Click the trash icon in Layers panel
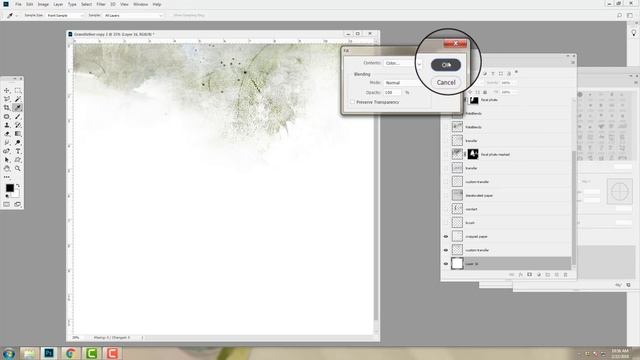This screenshot has width=640, height=360. (566, 275)
